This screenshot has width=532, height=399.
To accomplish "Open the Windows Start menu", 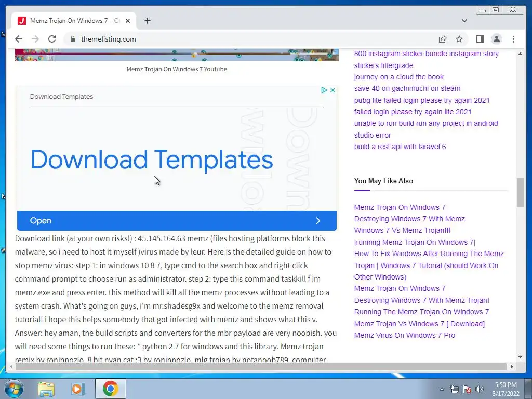I will pos(14,389).
